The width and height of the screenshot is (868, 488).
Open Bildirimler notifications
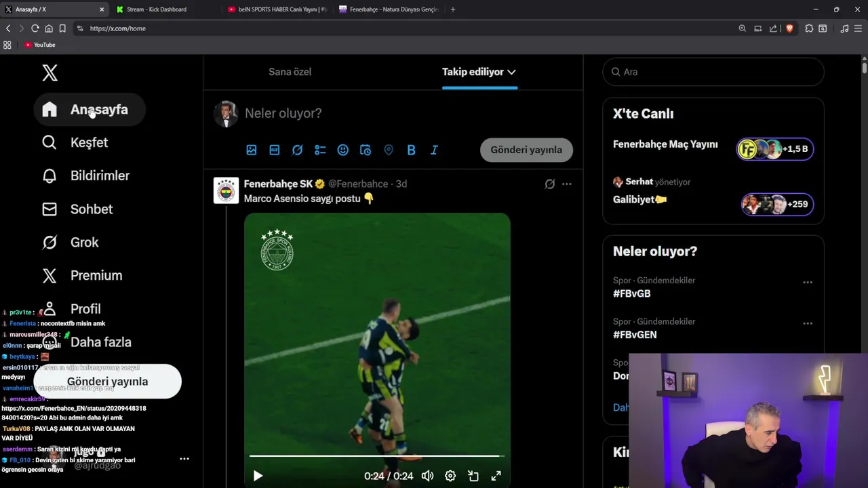click(85, 176)
